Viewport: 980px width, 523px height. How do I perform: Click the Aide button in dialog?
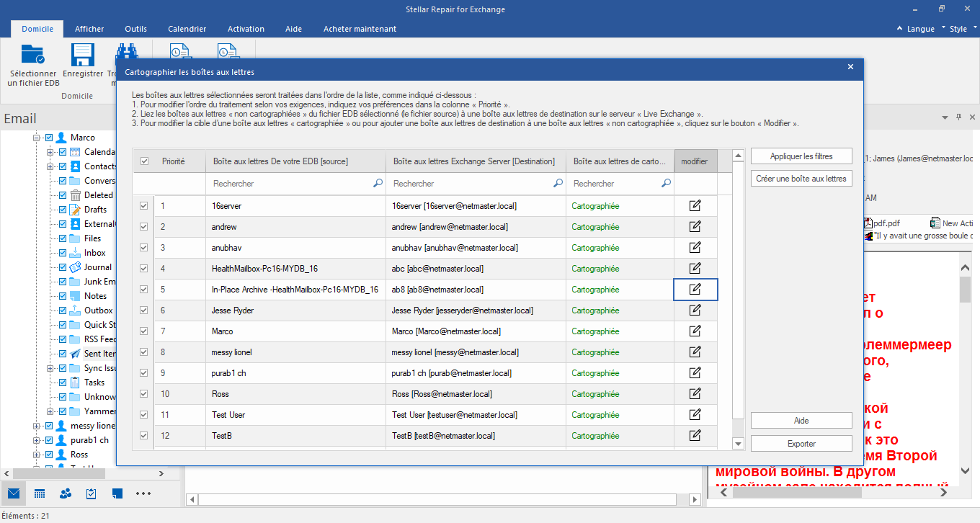(801, 421)
